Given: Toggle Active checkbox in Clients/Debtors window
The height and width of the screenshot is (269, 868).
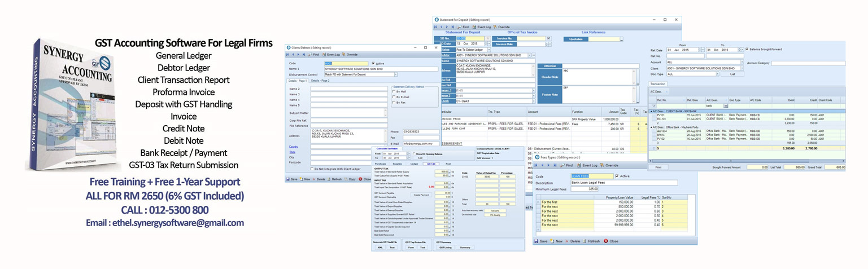Looking at the screenshot, I should pyautogui.click(x=373, y=63).
